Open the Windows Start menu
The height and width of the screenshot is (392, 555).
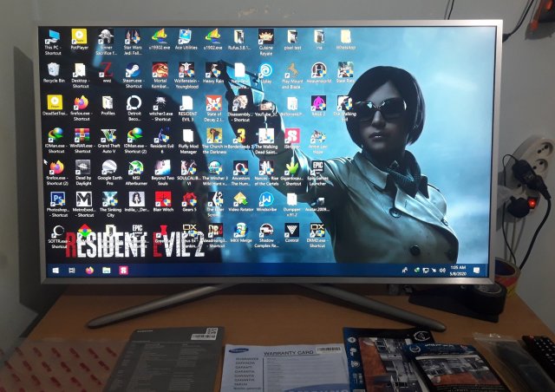click(x=56, y=271)
